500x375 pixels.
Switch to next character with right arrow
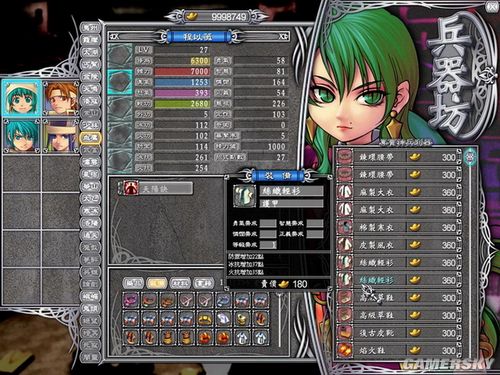[284, 36]
